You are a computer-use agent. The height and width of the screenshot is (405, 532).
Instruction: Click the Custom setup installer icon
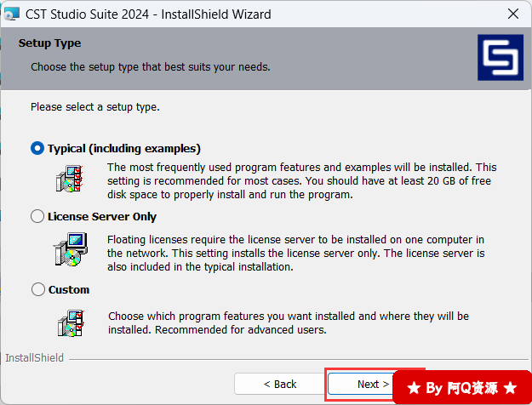coord(71,323)
